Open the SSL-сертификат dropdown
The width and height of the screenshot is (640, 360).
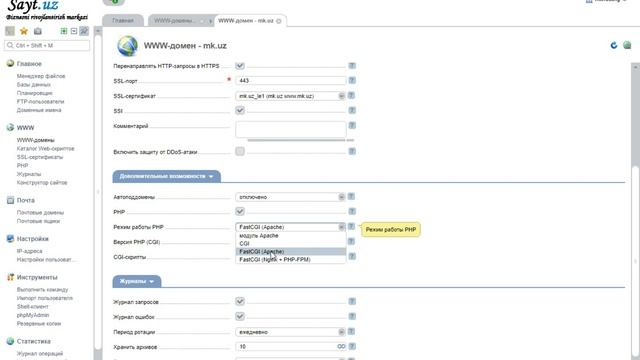tap(290, 96)
